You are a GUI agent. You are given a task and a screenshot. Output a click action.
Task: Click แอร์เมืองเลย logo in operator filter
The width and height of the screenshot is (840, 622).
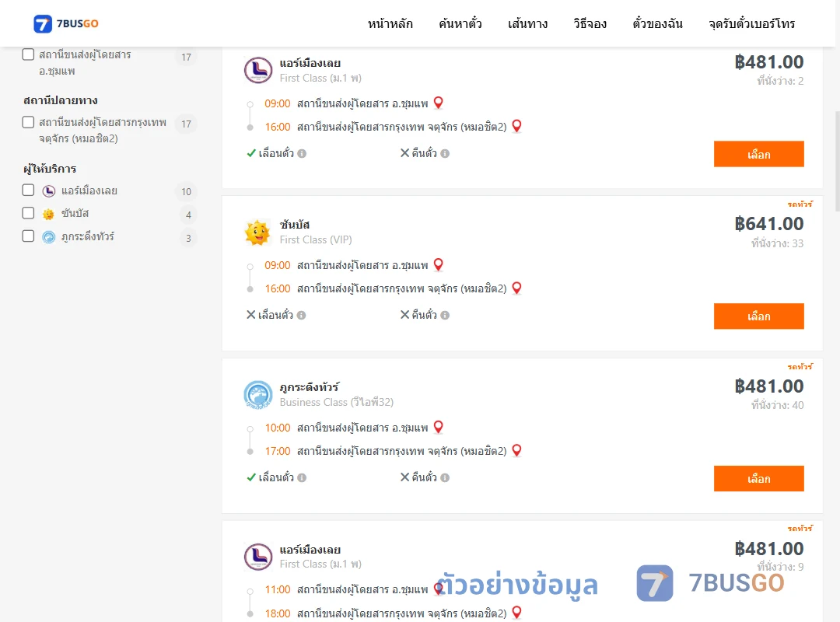(49, 190)
